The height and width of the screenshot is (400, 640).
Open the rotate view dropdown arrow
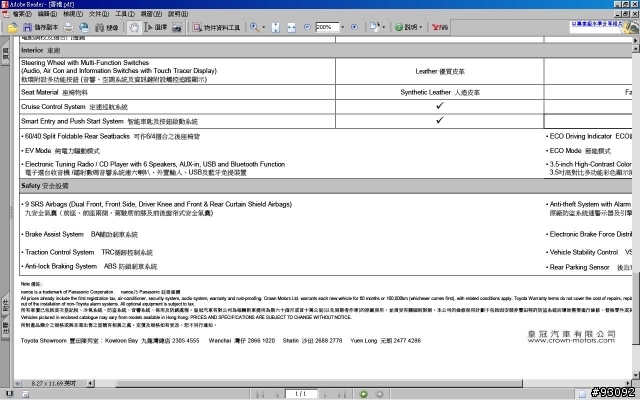point(383,27)
